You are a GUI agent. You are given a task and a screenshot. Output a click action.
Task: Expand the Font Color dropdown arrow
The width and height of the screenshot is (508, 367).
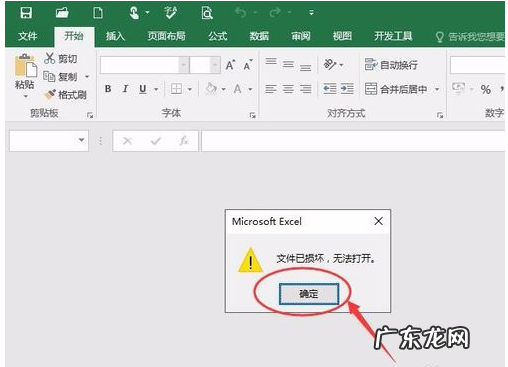pyautogui.click(x=250, y=89)
